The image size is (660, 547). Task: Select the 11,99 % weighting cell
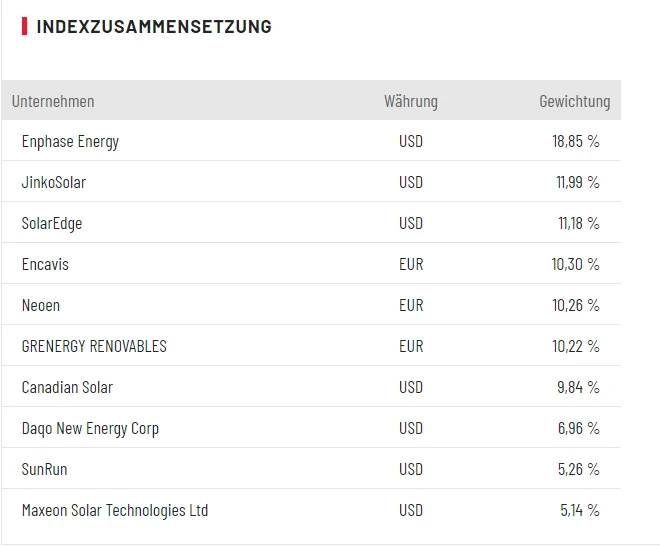tap(577, 182)
